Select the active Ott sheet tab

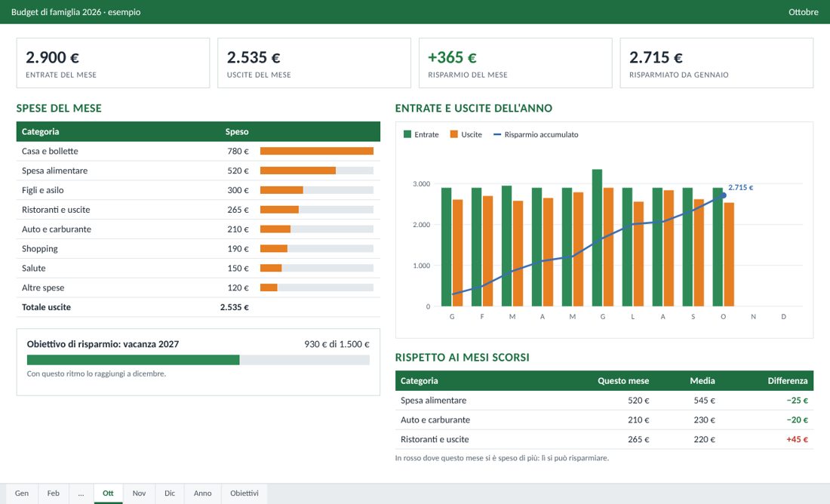click(x=108, y=493)
